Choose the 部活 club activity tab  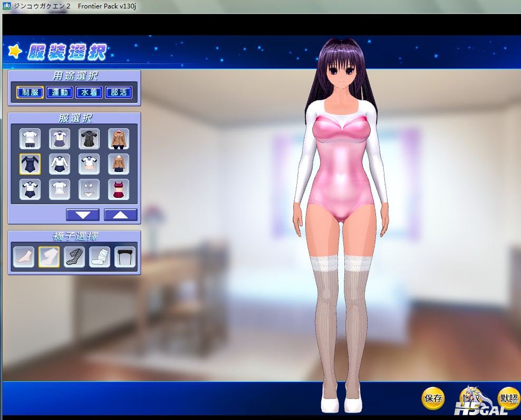119,92
